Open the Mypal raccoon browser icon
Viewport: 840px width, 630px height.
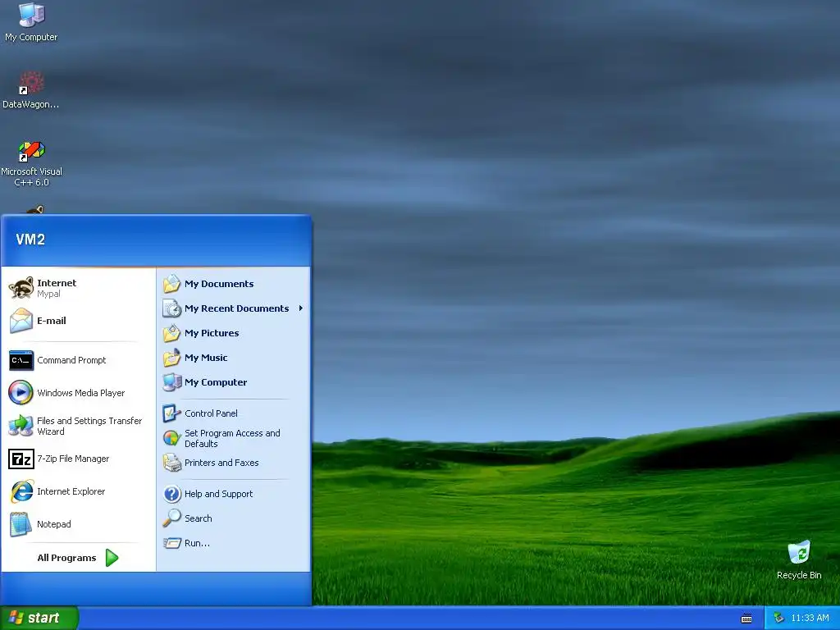click(21, 288)
